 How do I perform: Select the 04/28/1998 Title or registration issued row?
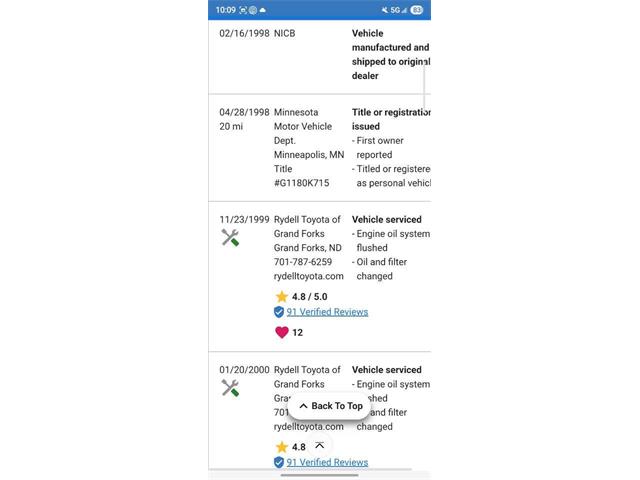tap(320, 148)
